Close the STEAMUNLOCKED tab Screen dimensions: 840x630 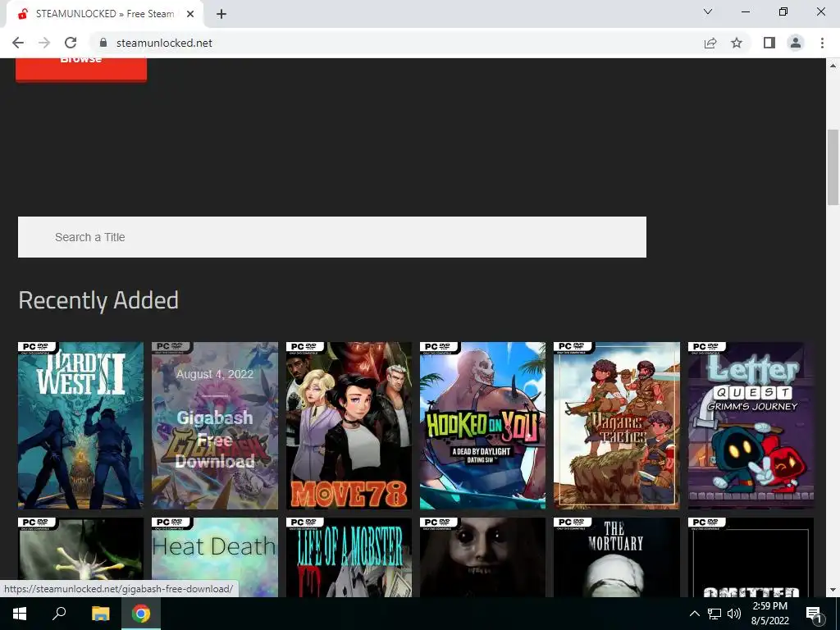tap(190, 14)
